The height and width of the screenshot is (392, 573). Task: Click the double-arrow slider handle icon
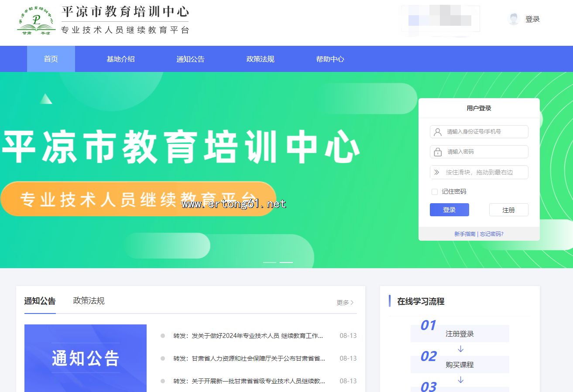(436, 172)
